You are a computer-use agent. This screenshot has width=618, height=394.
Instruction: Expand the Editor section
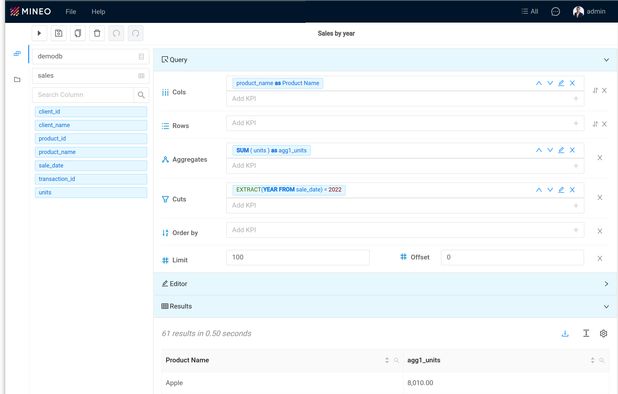[606, 284]
